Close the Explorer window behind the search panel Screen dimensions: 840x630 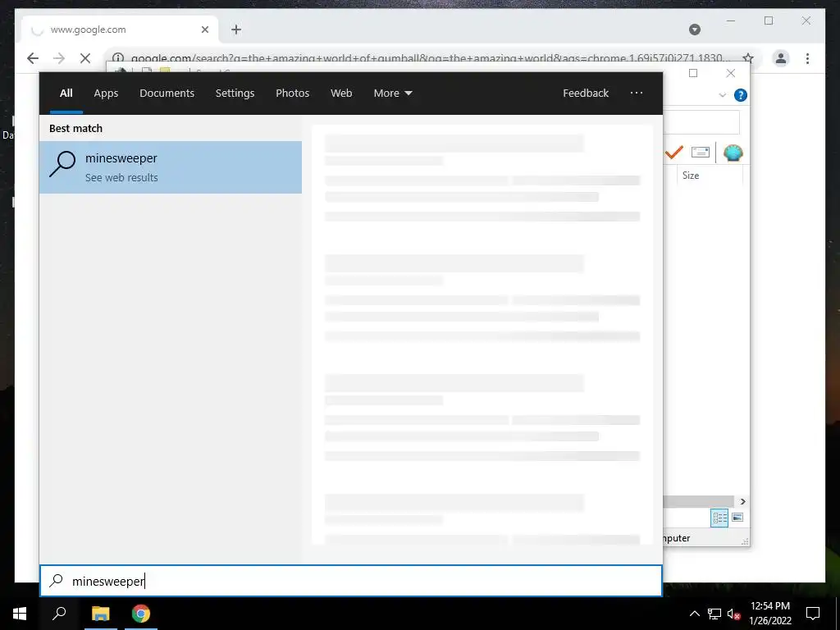[730, 73]
